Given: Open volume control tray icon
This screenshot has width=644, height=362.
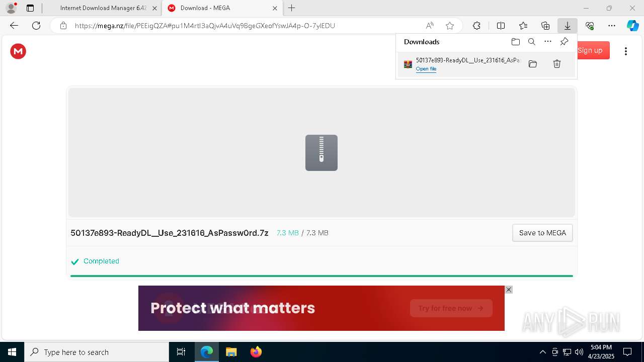Looking at the screenshot, I should pyautogui.click(x=579, y=352).
